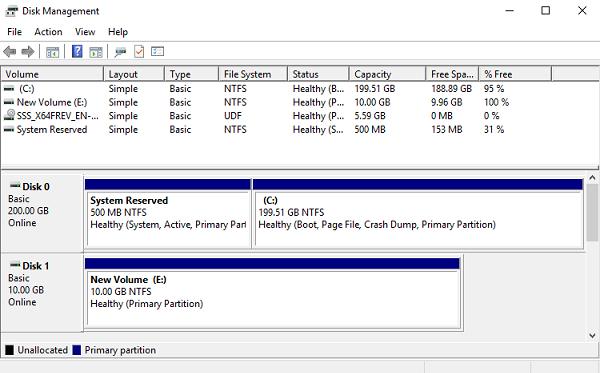This screenshot has width=600, height=373.
Task: Toggle the action pane toolbar icon
Action: 96,52
